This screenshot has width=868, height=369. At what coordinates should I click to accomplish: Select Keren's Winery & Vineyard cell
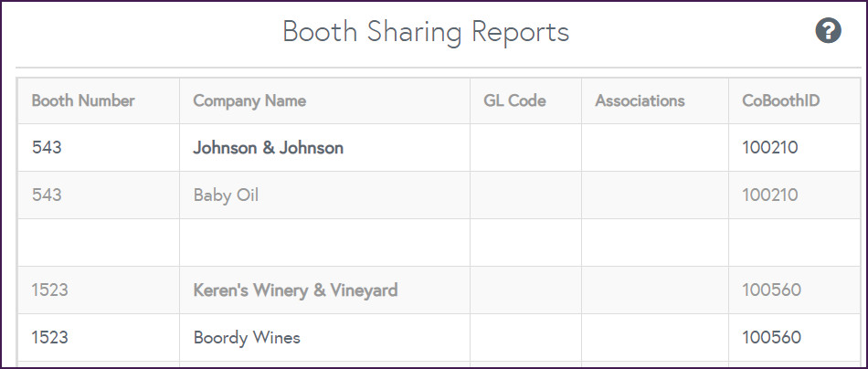tap(295, 290)
